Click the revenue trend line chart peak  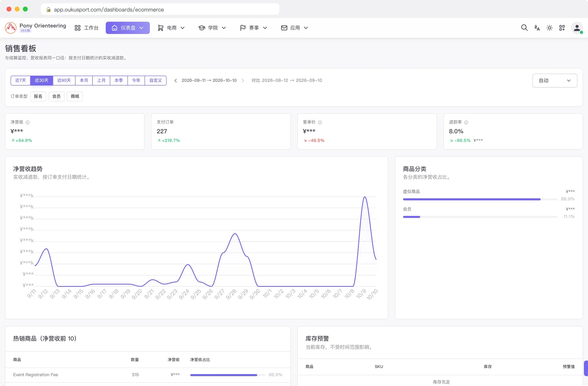pos(364,197)
